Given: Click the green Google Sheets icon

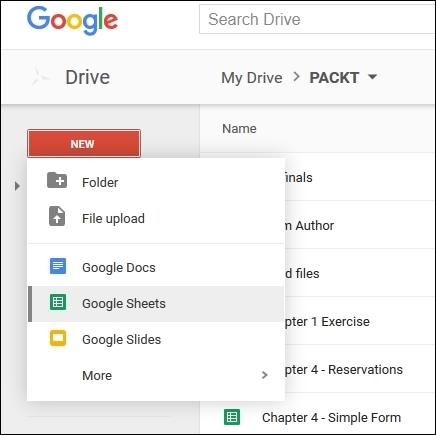Looking at the screenshot, I should (x=58, y=302).
